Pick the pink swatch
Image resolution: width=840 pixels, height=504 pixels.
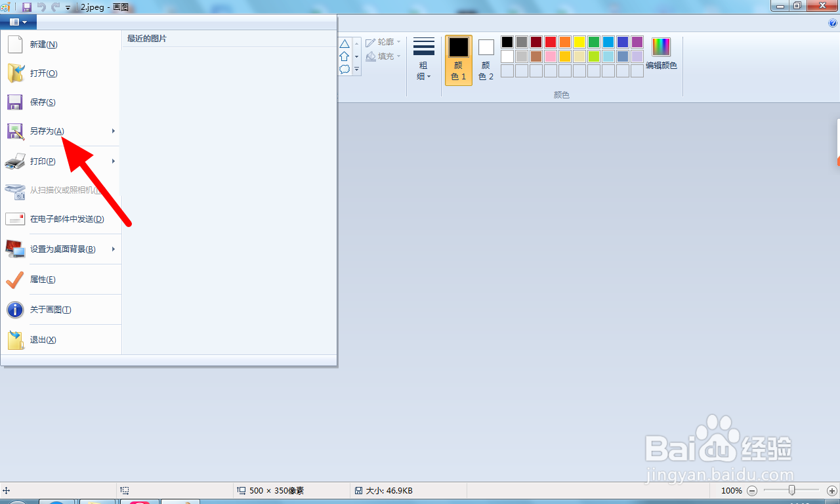pyautogui.click(x=551, y=56)
